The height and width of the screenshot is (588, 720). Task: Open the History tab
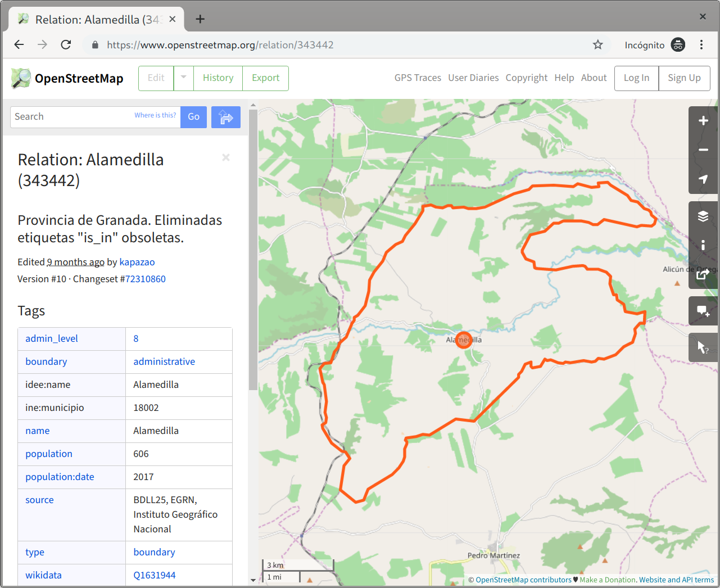coord(218,78)
